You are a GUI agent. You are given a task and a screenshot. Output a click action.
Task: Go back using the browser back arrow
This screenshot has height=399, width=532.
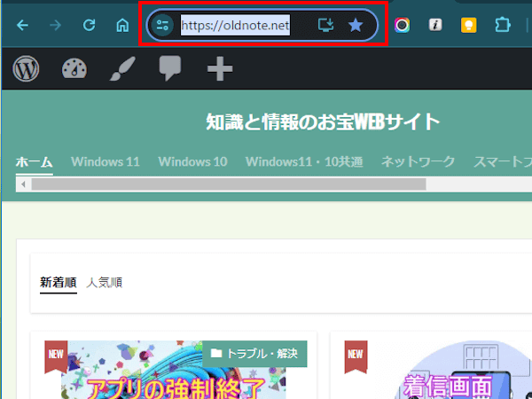pos(22,25)
